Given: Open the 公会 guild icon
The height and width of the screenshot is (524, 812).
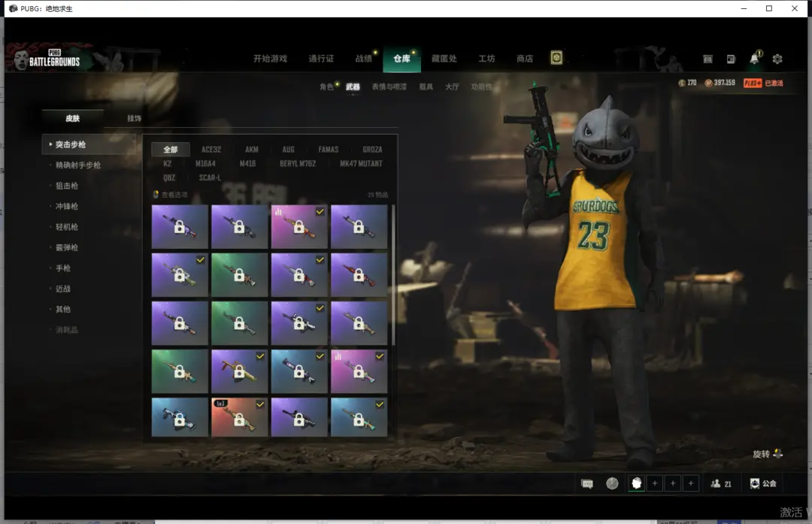Looking at the screenshot, I should pyautogui.click(x=763, y=483).
